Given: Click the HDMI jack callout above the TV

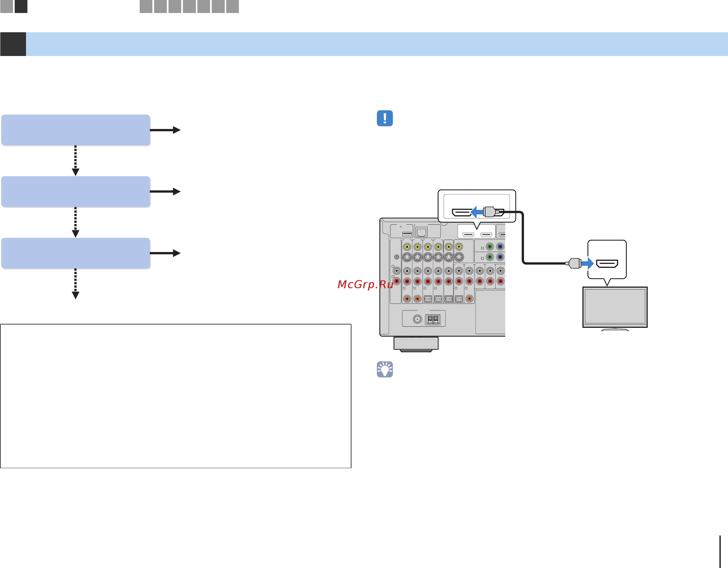Looking at the screenshot, I should tap(607, 260).
